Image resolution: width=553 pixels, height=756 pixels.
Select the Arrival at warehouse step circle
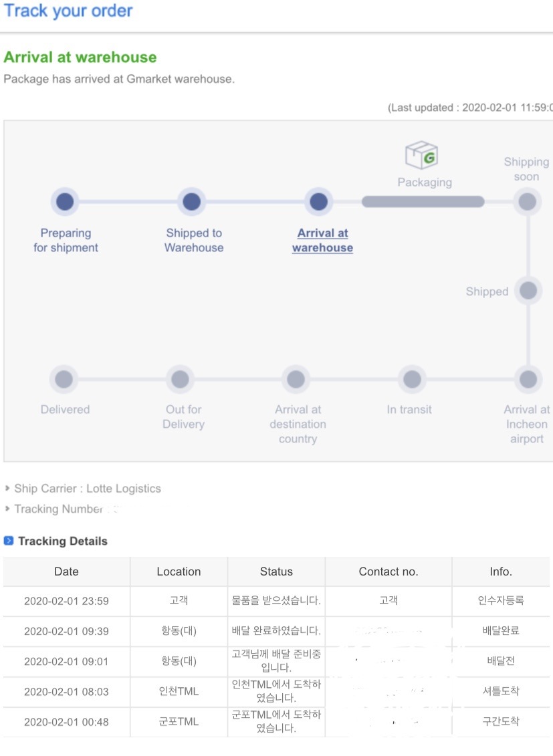(x=319, y=202)
